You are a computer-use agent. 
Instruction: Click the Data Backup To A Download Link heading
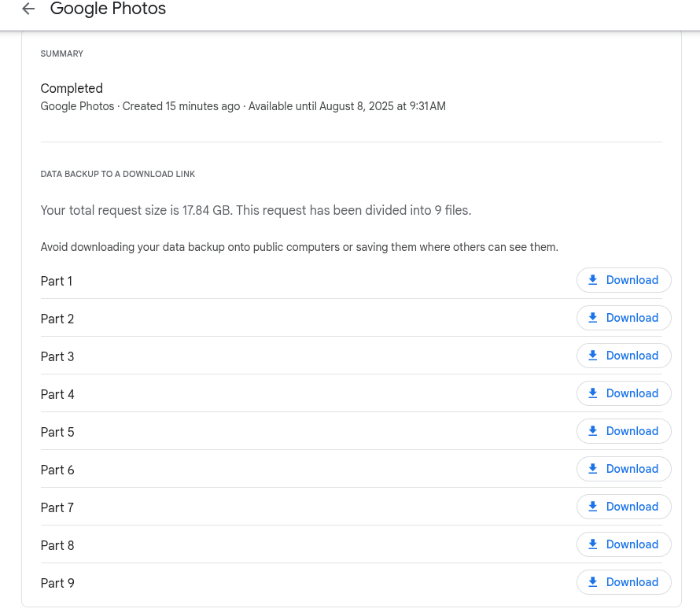click(x=118, y=174)
